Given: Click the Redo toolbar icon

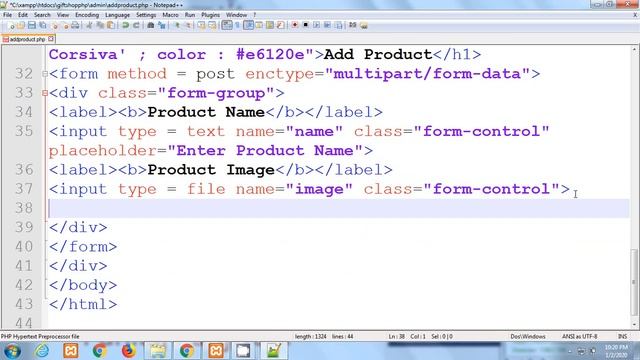Looking at the screenshot, I should [x=136, y=25].
